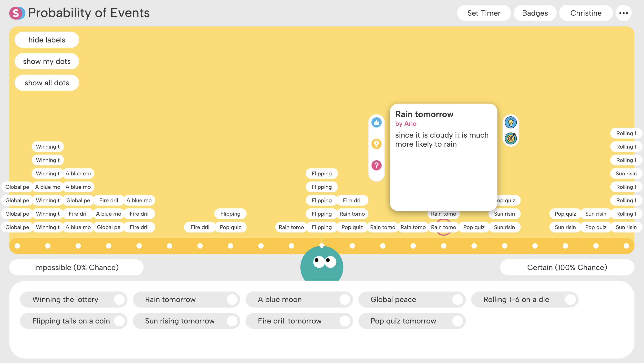644x363 pixels.
Task: Click the Arlo author link
Action: (410, 124)
